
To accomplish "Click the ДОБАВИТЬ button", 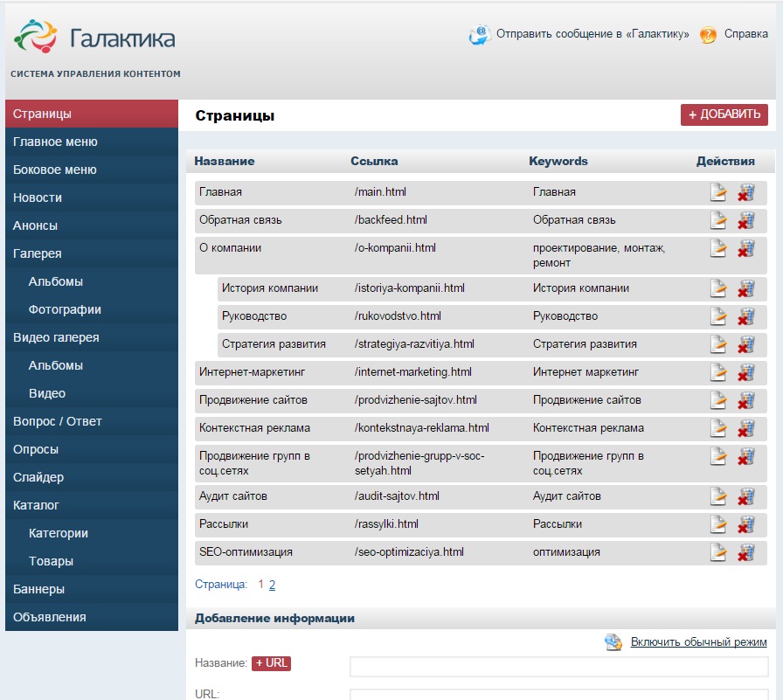I will 724,114.
